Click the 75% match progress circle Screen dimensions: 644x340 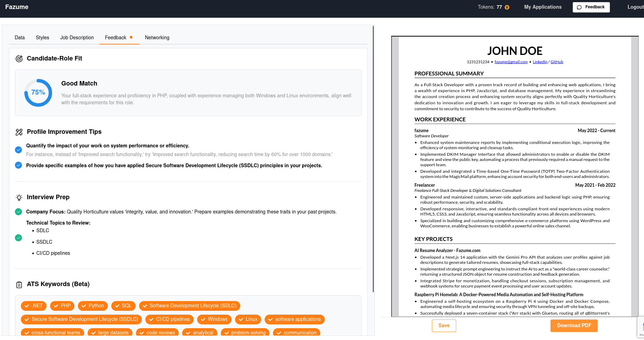point(38,92)
